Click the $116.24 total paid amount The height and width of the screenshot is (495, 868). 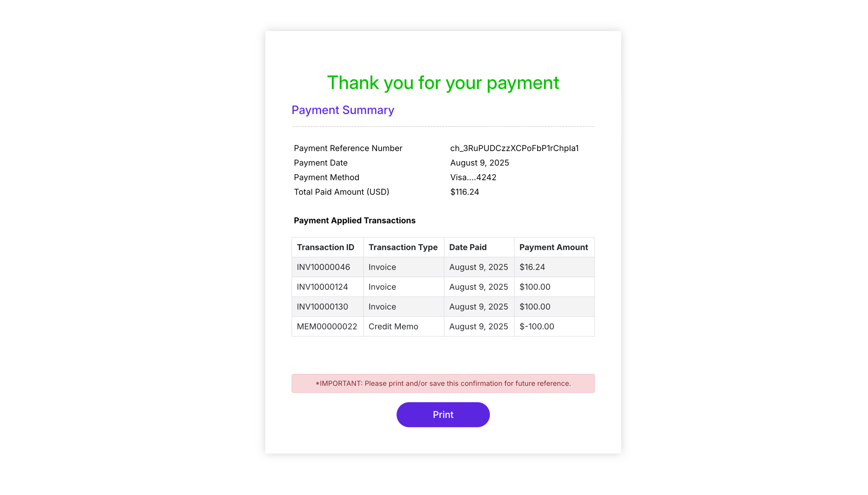point(464,192)
